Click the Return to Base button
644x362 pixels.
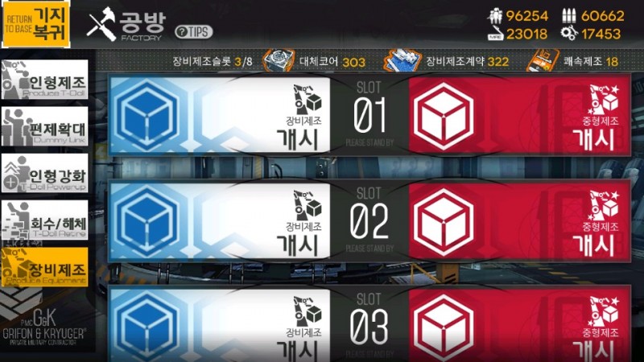pyautogui.click(x=36, y=24)
